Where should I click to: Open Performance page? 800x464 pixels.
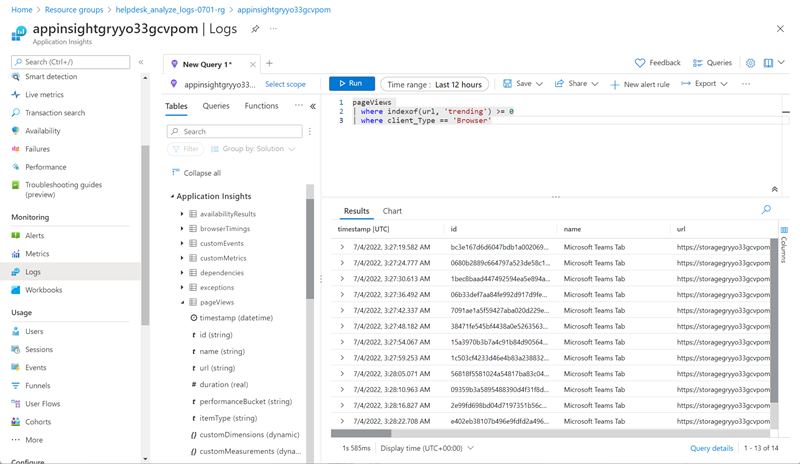tap(46, 167)
